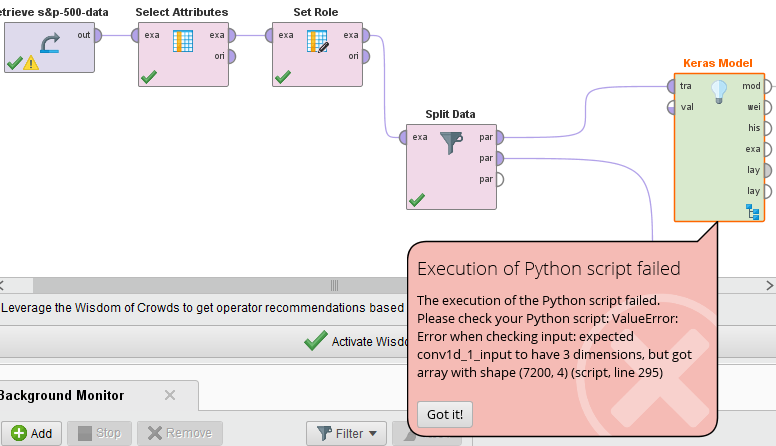Click Split Data exa input port
This screenshot has width=776, height=446.
pyautogui.click(x=404, y=138)
